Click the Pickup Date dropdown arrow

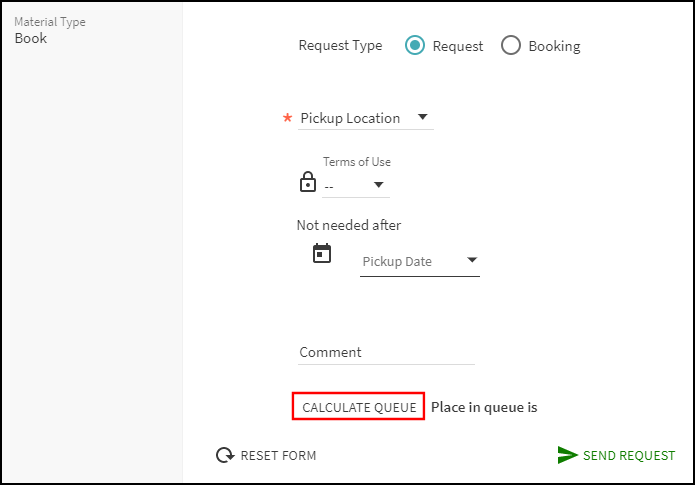[472, 262]
